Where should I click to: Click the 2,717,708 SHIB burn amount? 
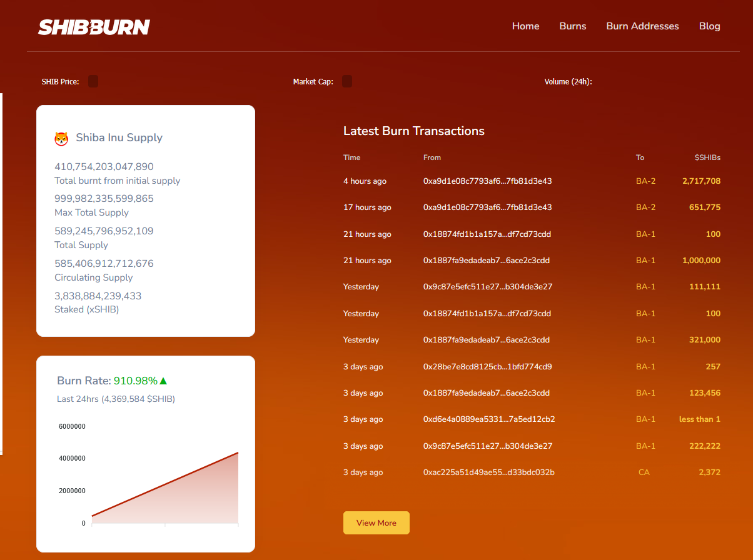tap(701, 181)
